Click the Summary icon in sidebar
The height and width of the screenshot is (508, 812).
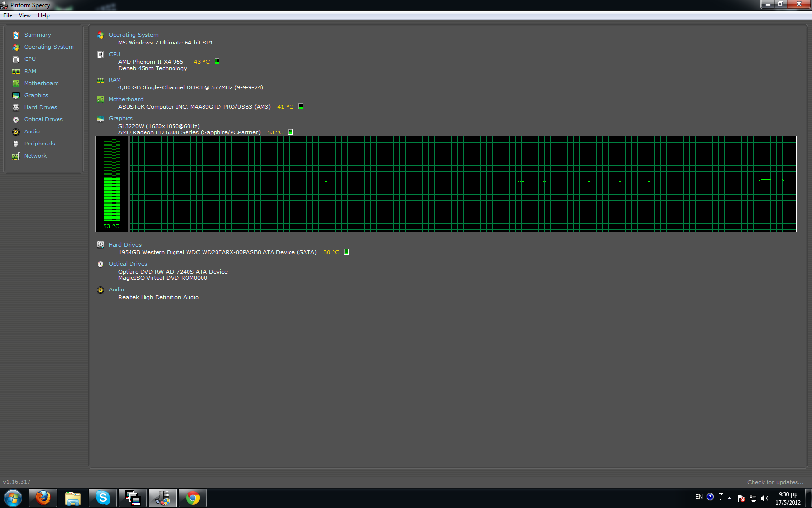pos(16,35)
